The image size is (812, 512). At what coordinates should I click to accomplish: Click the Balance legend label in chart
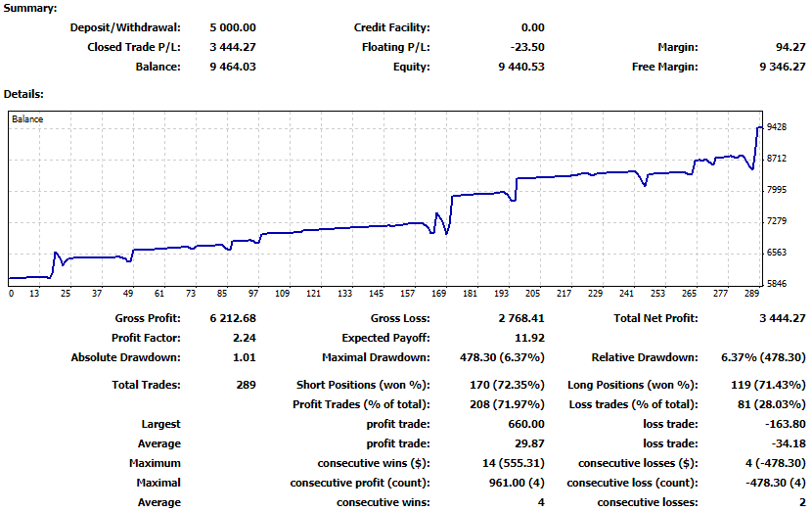pyautogui.click(x=27, y=119)
